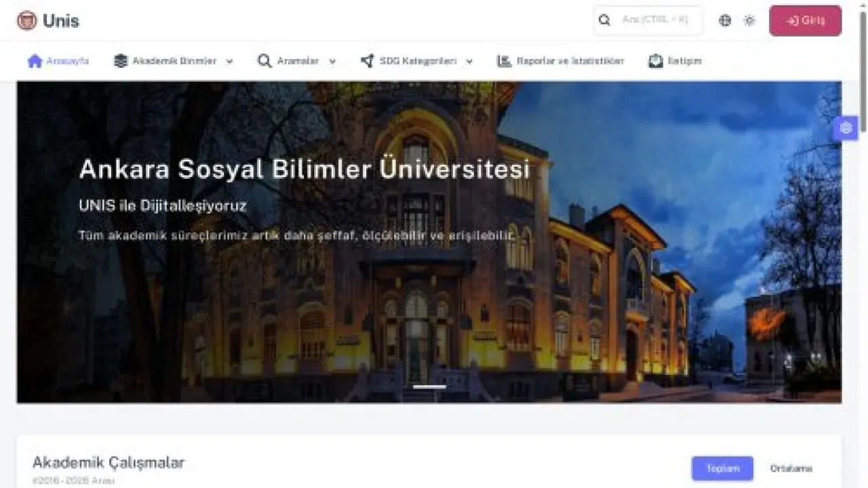Viewport: 868px width, 488px height.
Task: Open the İletişim menu item
Action: click(x=675, y=61)
